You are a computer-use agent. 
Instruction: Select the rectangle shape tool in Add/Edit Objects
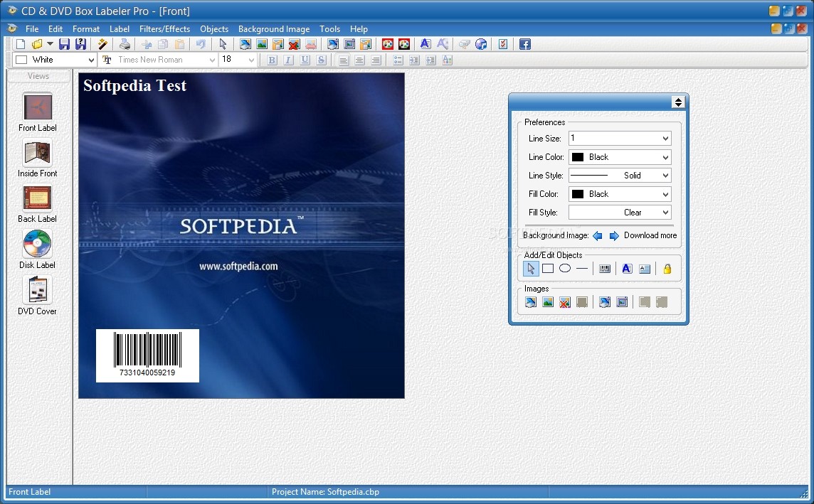point(548,268)
